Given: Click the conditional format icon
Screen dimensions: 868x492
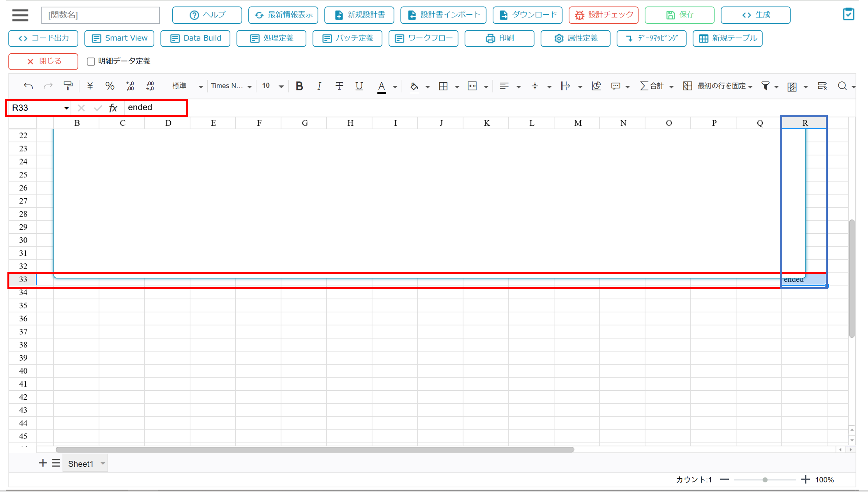Looking at the screenshot, I should tap(792, 86).
